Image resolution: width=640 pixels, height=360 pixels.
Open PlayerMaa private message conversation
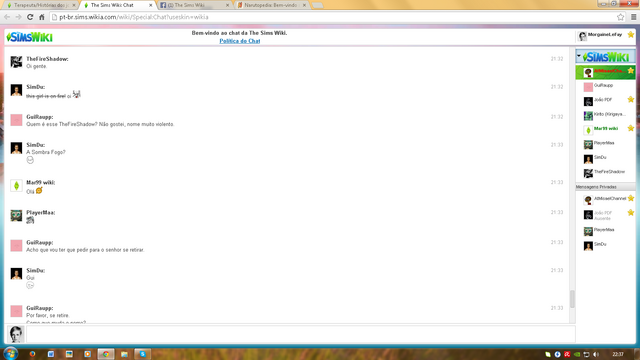click(x=606, y=231)
